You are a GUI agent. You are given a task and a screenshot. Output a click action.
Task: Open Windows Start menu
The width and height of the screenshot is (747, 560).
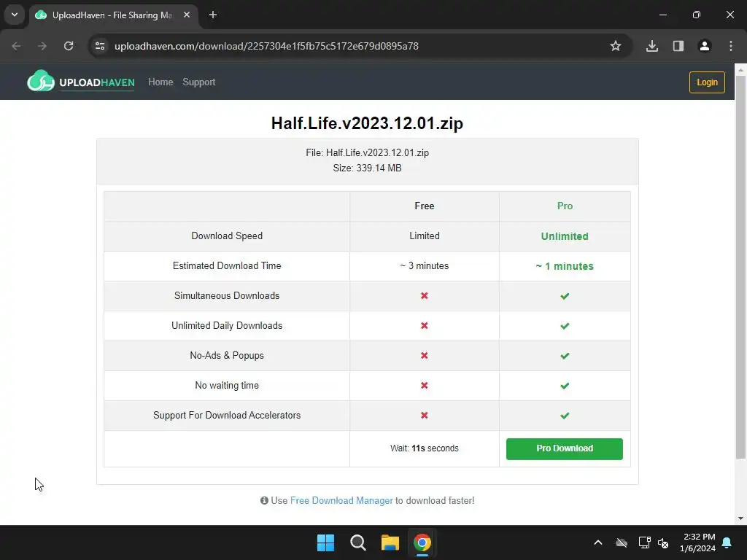click(x=326, y=542)
